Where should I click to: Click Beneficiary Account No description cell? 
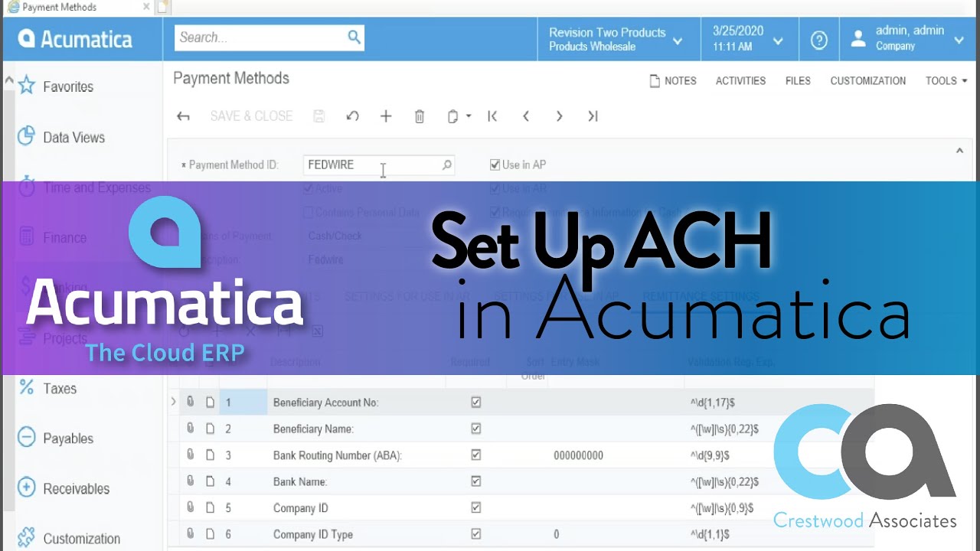(325, 403)
